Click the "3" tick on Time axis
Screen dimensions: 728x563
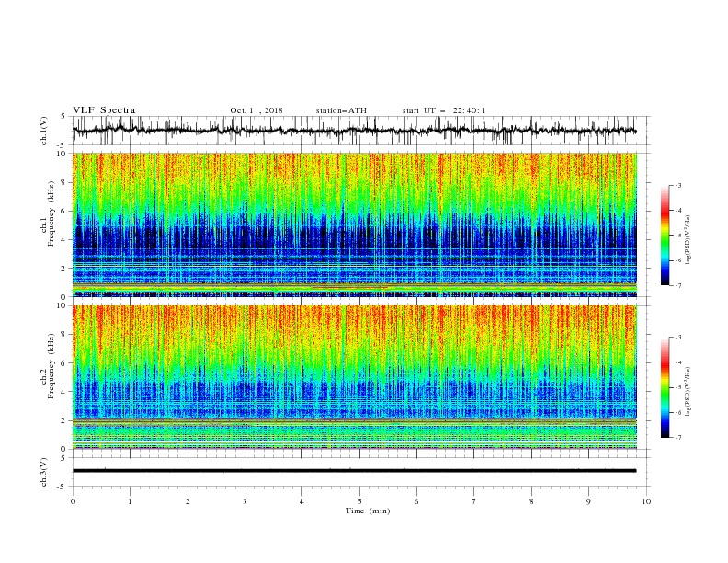245,501
